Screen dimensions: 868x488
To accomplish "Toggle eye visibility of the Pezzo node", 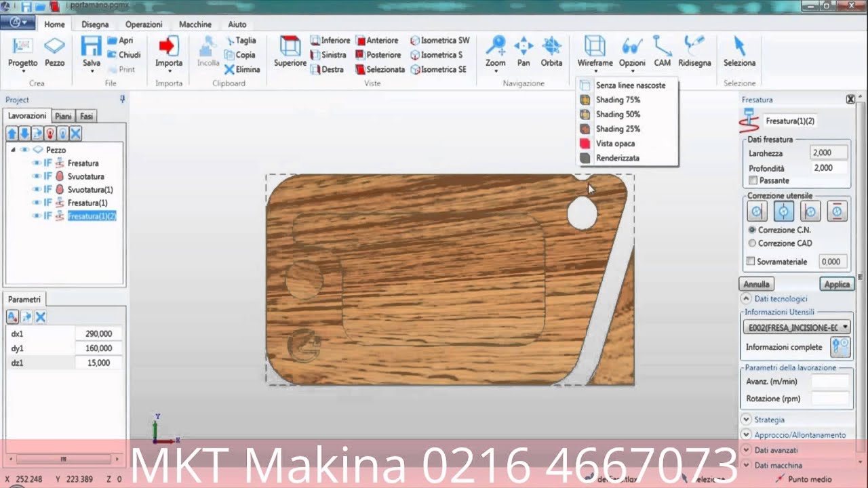I will coord(24,150).
